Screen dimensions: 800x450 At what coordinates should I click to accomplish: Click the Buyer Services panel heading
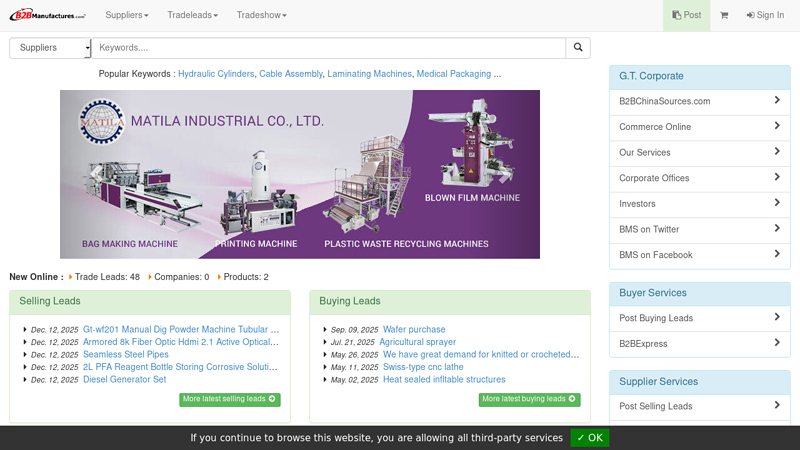pos(653,293)
